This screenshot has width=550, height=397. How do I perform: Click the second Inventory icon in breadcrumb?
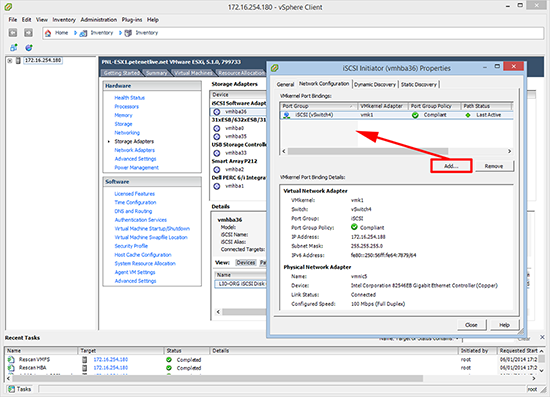pos(128,33)
